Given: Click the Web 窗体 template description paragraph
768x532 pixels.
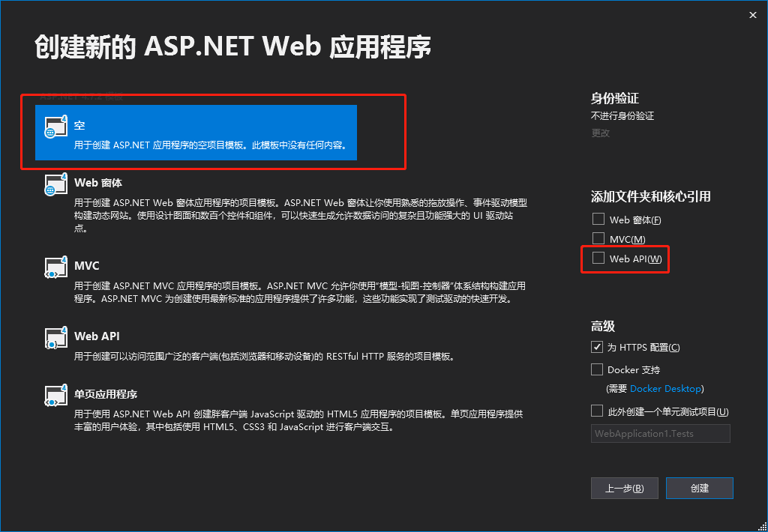Looking at the screenshot, I should click(301, 215).
